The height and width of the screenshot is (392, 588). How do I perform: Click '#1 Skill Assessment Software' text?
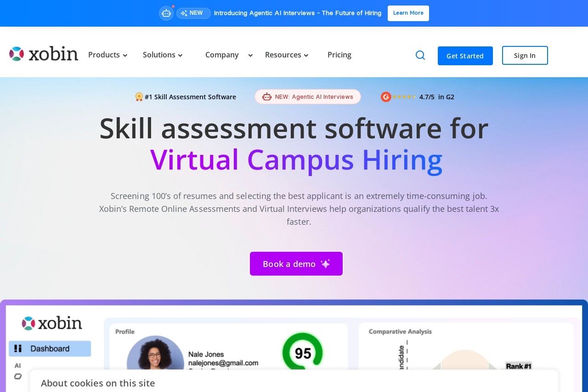coord(190,97)
